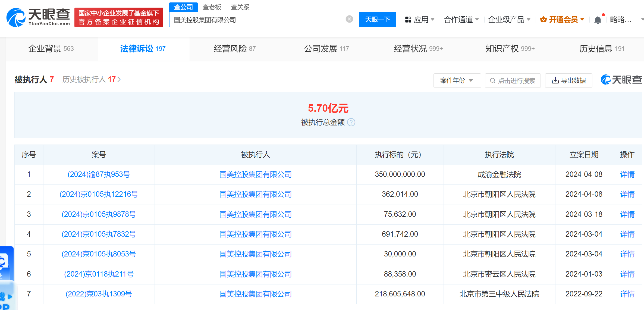Click company name link in row 1
The height and width of the screenshot is (310, 644).
point(256,174)
